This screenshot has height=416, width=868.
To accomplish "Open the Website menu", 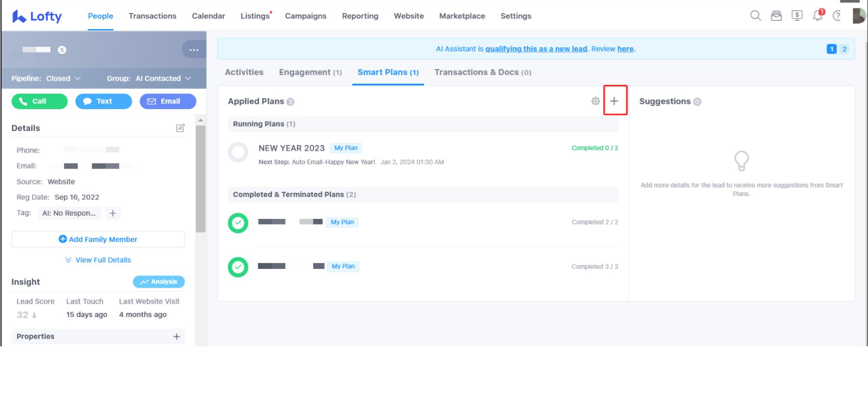I will point(409,16).
